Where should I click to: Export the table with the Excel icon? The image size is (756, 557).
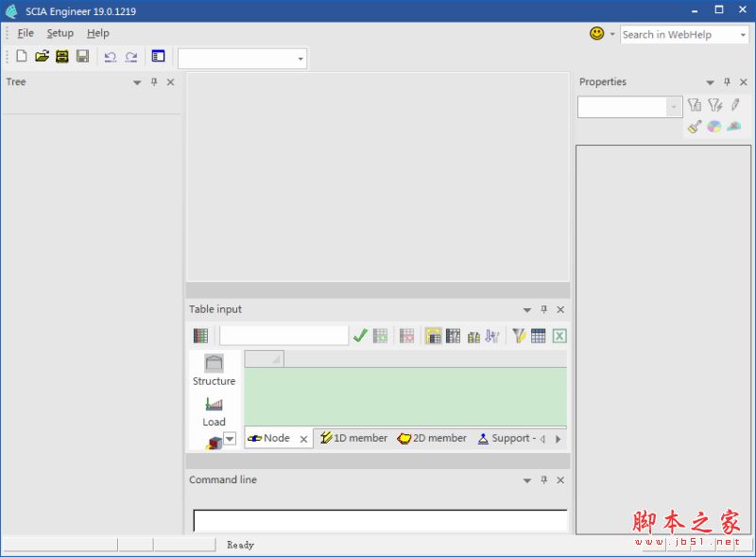(x=558, y=336)
